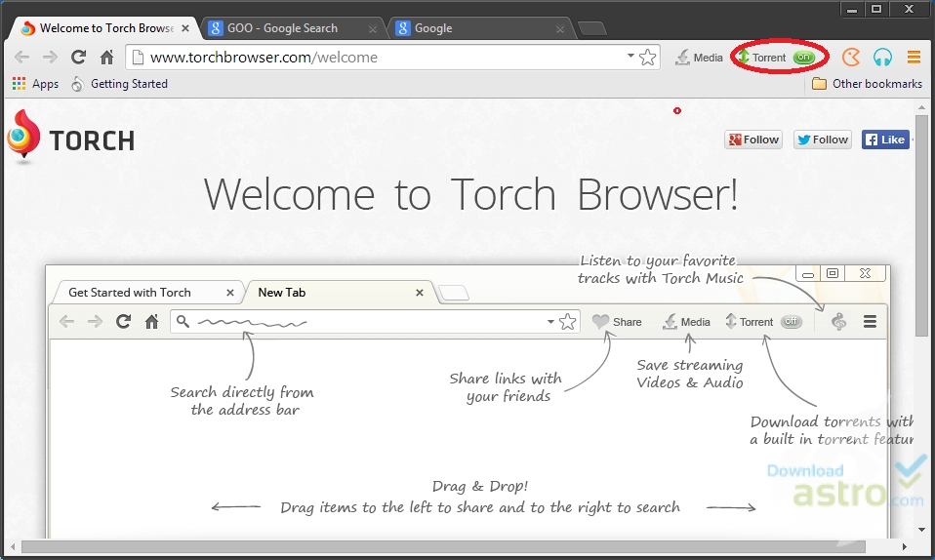Close the Google tab
Screen dimensions: 935x560
559,28
